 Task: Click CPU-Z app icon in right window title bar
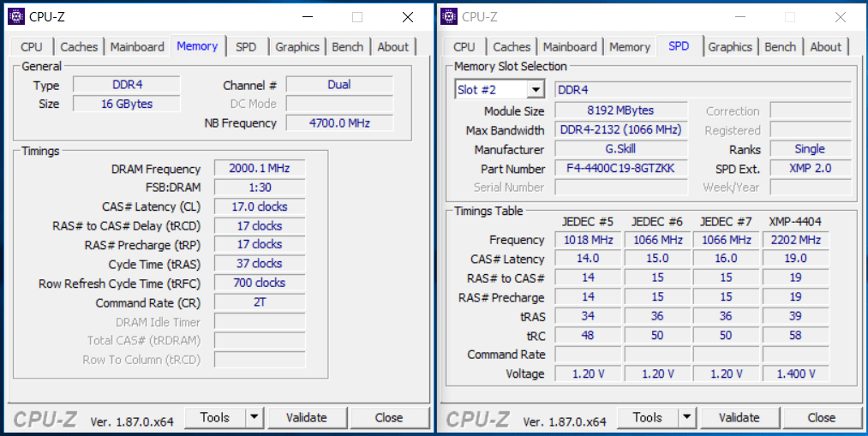point(449,16)
